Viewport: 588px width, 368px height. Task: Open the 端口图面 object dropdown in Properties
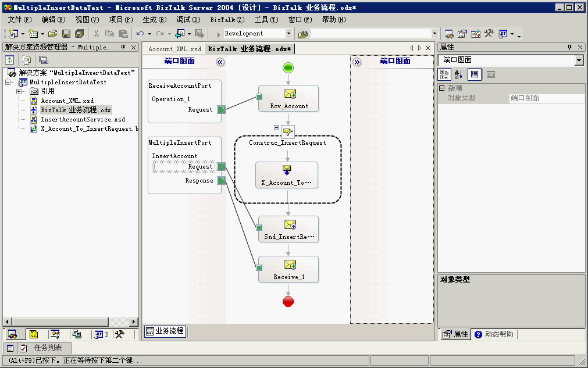(x=579, y=60)
